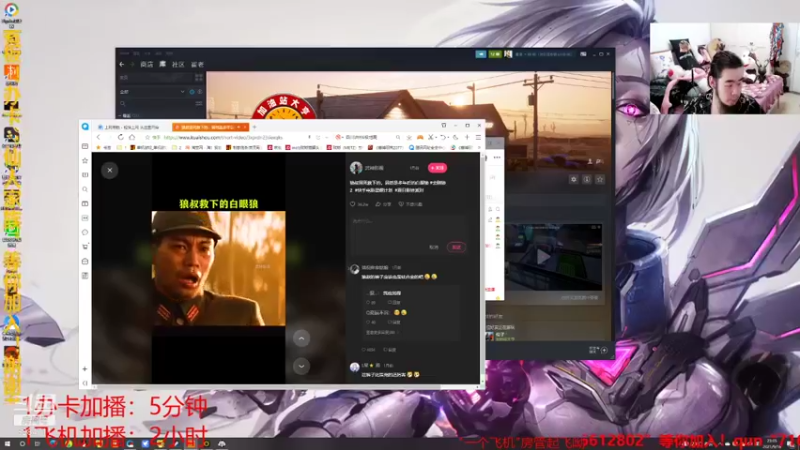
Task: Open the Steam user avatar in the title bar
Action: tap(508, 54)
